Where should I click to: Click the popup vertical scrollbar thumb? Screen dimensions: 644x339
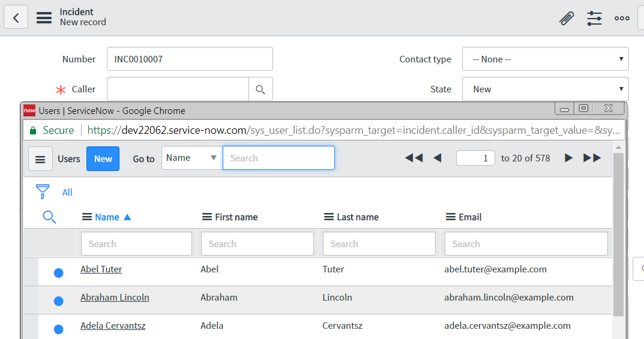coord(618,235)
